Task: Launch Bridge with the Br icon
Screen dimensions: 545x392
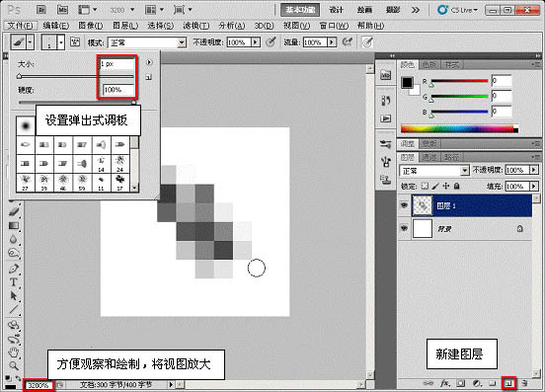Action: (41, 10)
